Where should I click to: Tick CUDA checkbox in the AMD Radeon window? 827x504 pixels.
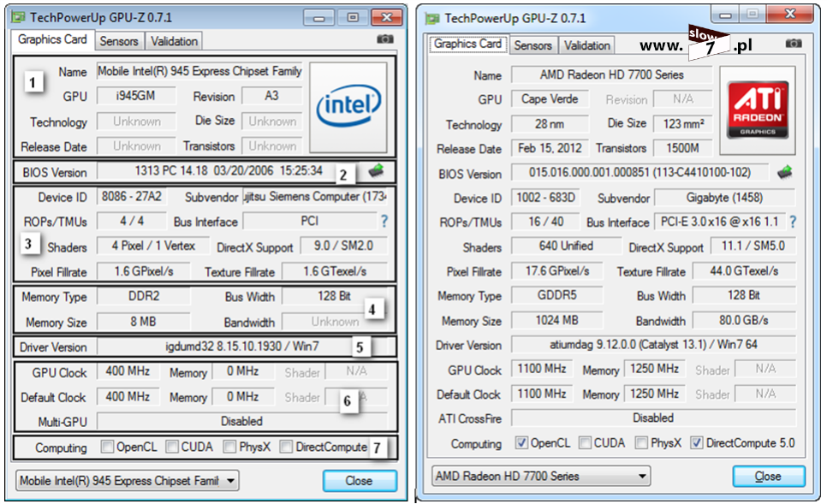coord(585,443)
